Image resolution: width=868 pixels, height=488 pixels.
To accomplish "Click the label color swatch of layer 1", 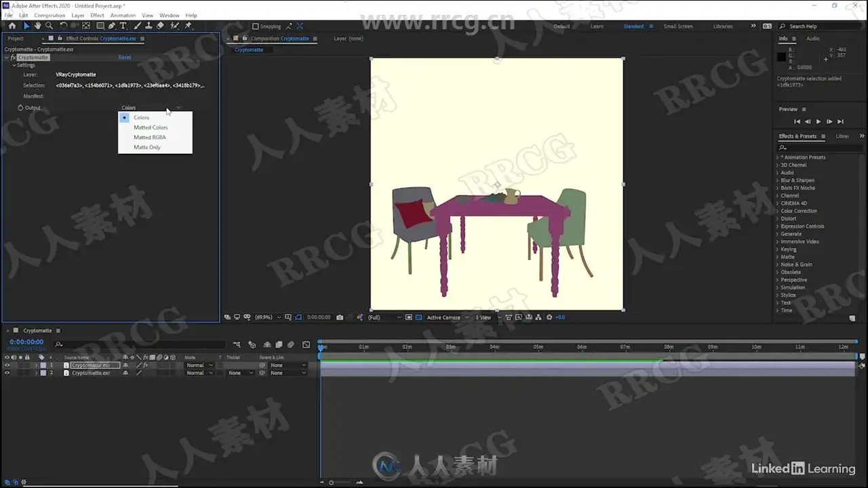I will [43, 365].
